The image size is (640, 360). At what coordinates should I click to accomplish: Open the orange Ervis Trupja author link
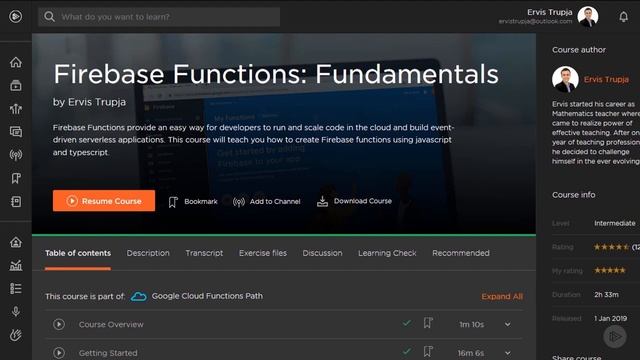point(606,79)
